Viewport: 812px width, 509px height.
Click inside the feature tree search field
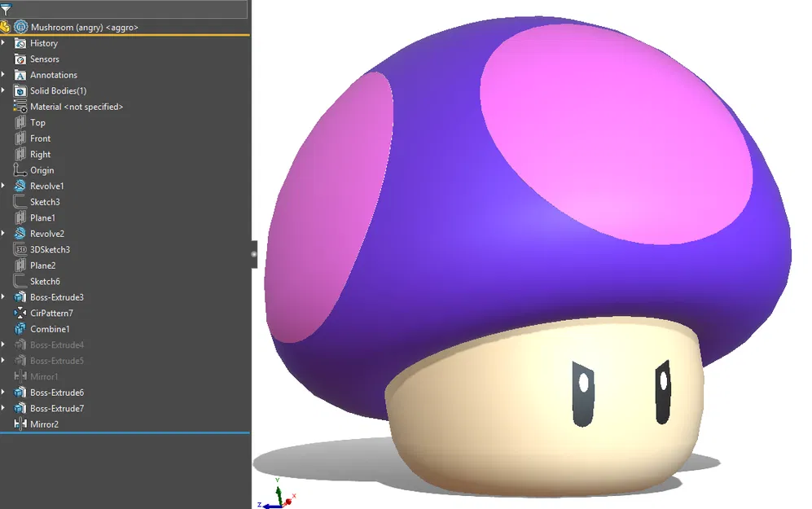click(130, 8)
